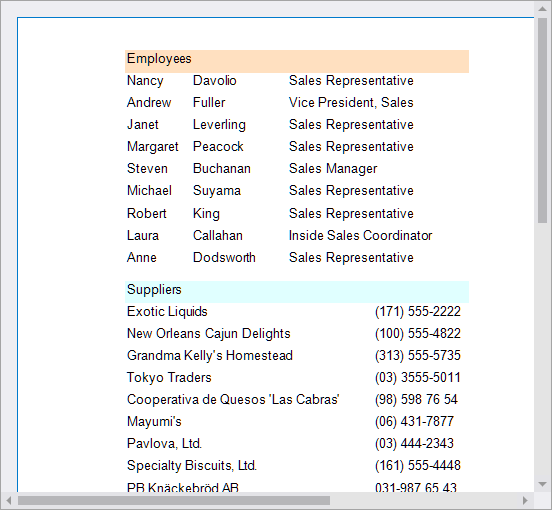Click the last name Buchanan
The width and height of the screenshot is (552, 510).
pos(222,169)
